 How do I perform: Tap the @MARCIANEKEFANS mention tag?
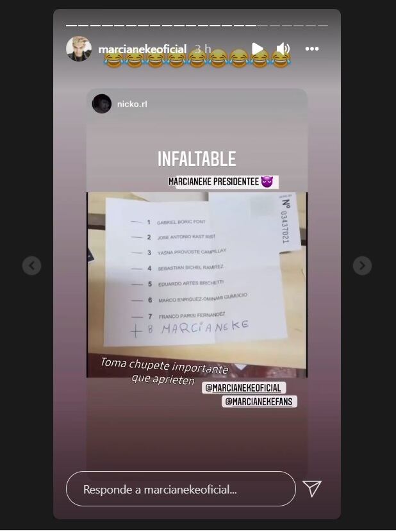pos(260,401)
